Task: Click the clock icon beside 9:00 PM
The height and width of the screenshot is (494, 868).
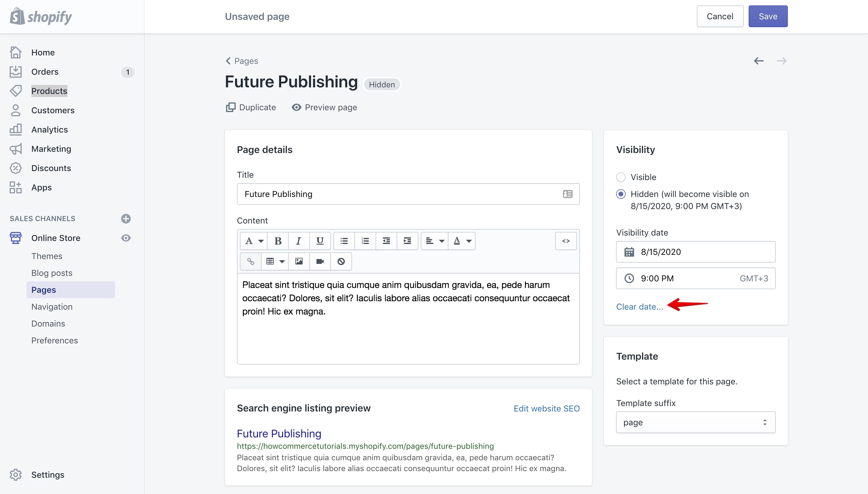Action: coord(629,278)
